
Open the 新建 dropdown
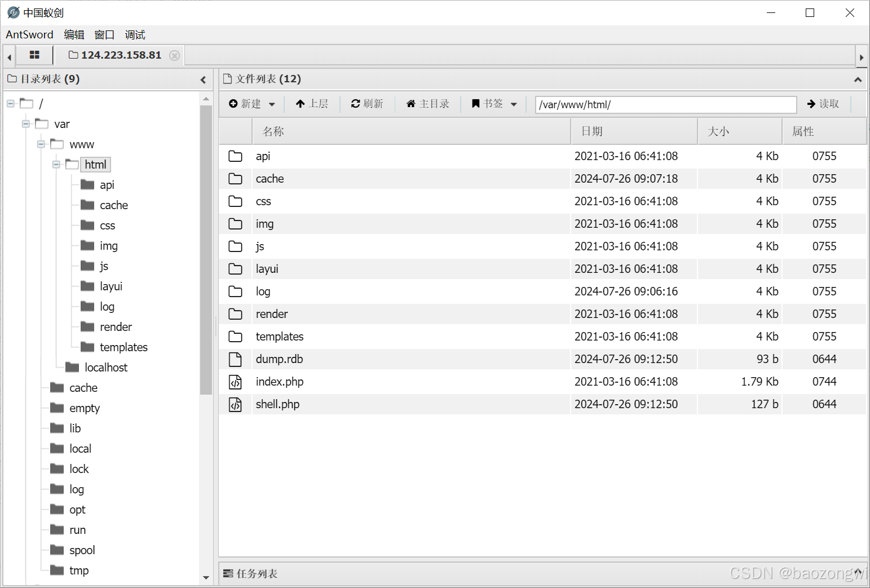click(x=252, y=104)
